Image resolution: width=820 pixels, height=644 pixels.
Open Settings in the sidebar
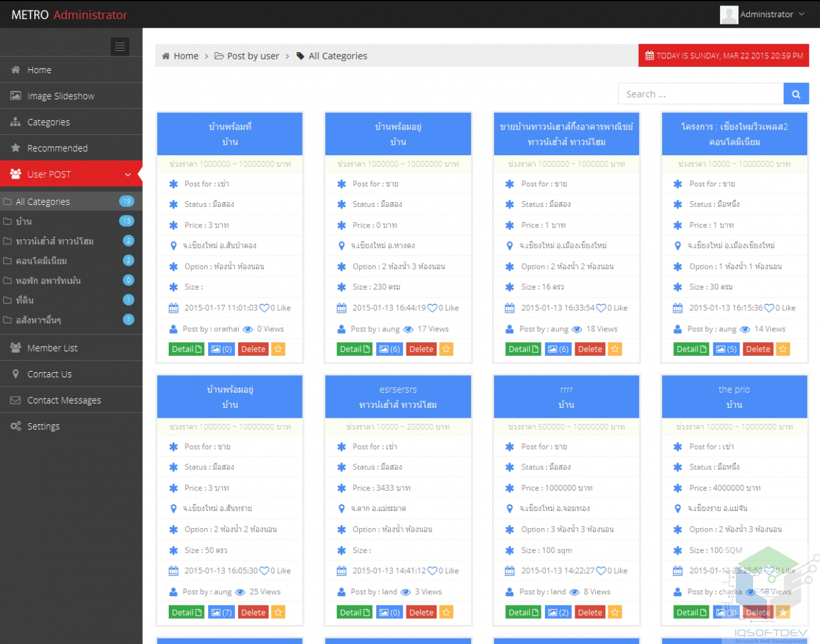pos(71,426)
